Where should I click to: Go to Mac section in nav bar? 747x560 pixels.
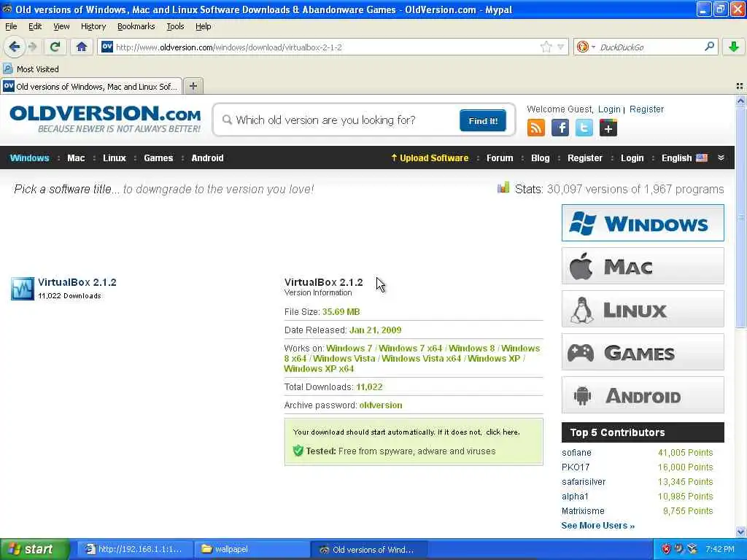(76, 157)
